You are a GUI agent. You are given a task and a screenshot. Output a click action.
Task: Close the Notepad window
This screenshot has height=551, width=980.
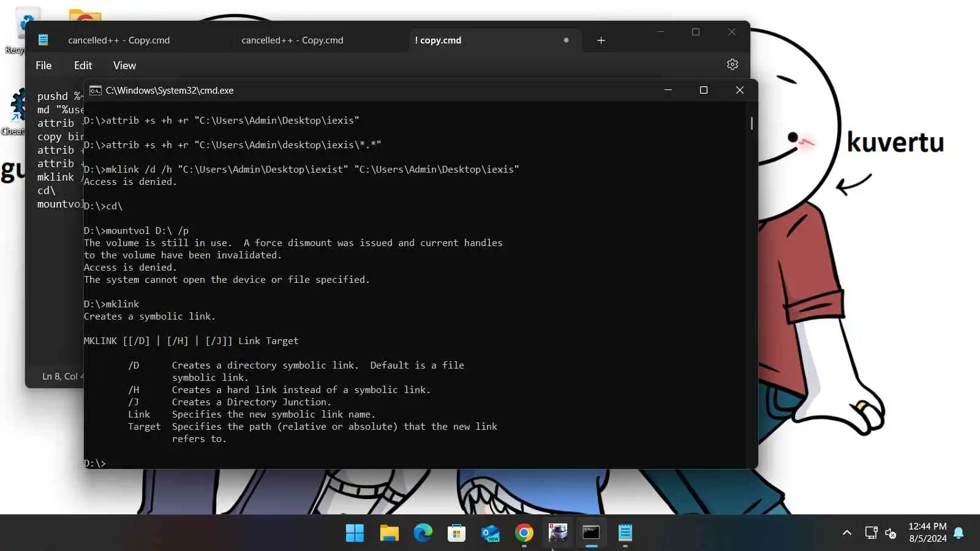(x=732, y=32)
